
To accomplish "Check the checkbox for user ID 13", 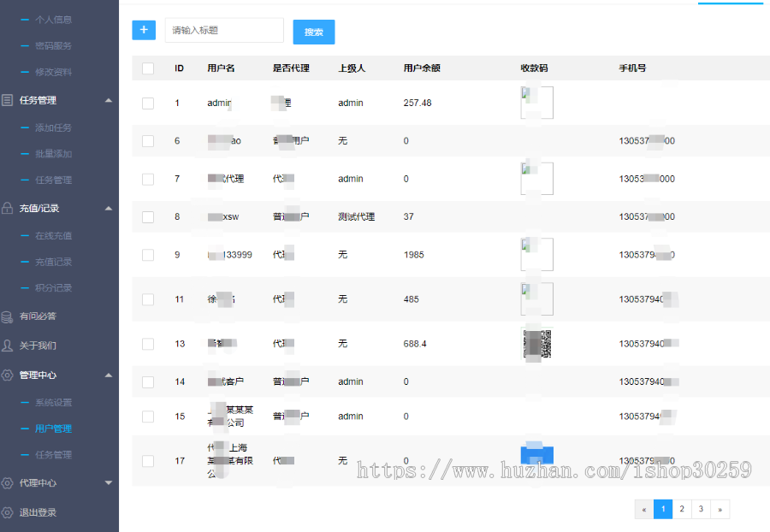I will point(148,344).
